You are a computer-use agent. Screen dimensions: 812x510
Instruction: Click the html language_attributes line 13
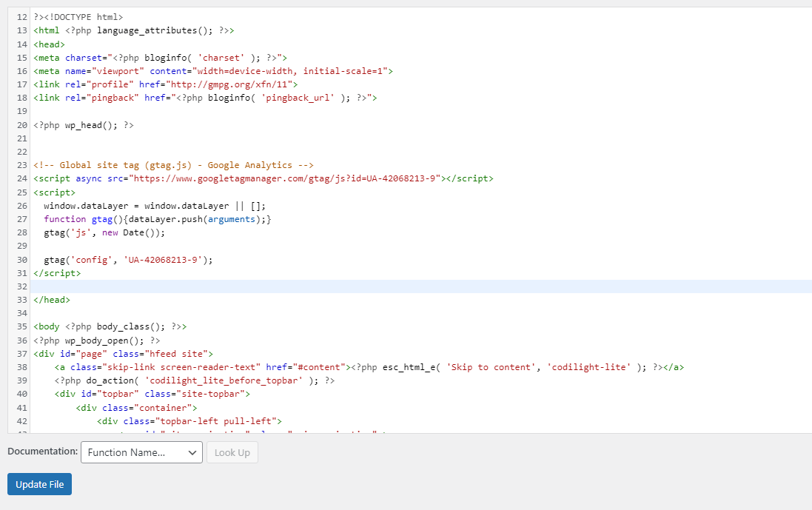click(134, 30)
